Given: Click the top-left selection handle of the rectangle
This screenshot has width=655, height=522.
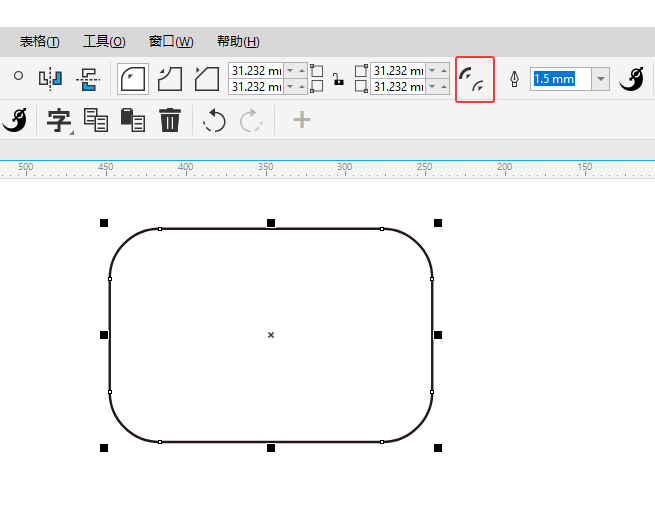Looking at the screenshot, I should 104,223.
